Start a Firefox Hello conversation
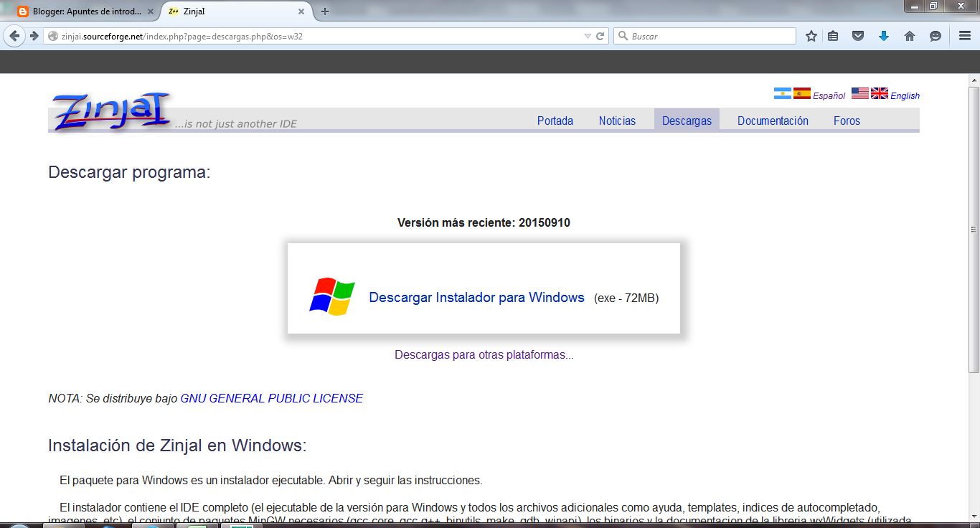The height and width of the screenshot is (528, 980). [x=934, y=35]
